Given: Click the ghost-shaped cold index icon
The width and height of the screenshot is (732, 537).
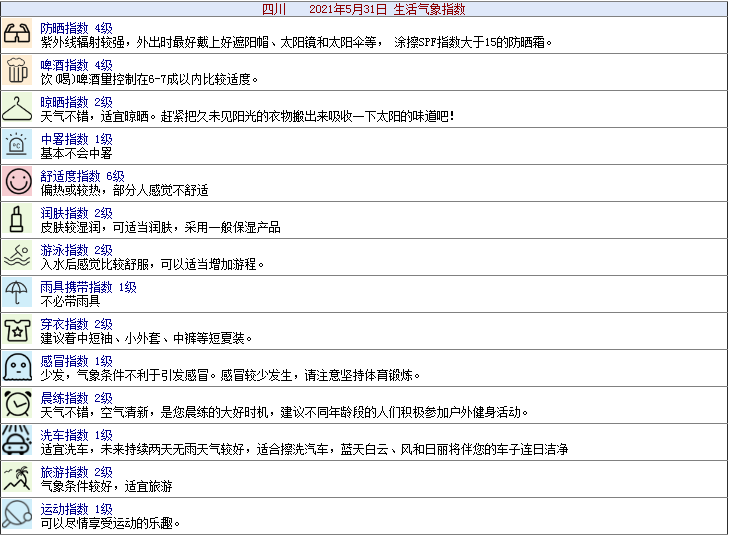Looking at the screenshot, I should click(x=18, y=368).
